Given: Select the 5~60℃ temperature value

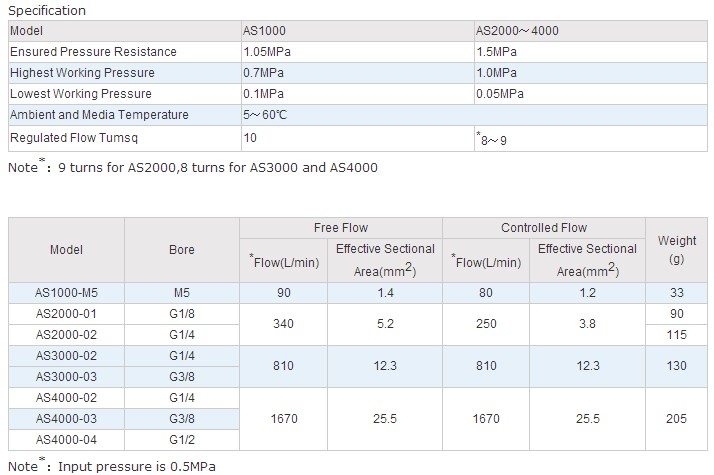Looking at the screenshot, I should 265,115.
